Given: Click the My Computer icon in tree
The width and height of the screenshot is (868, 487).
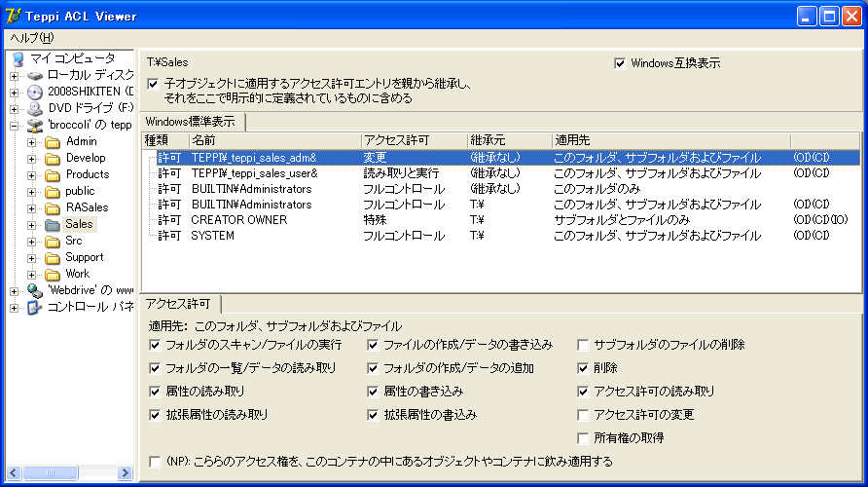Looking at the screenshot, I should (x=18, y=58).
